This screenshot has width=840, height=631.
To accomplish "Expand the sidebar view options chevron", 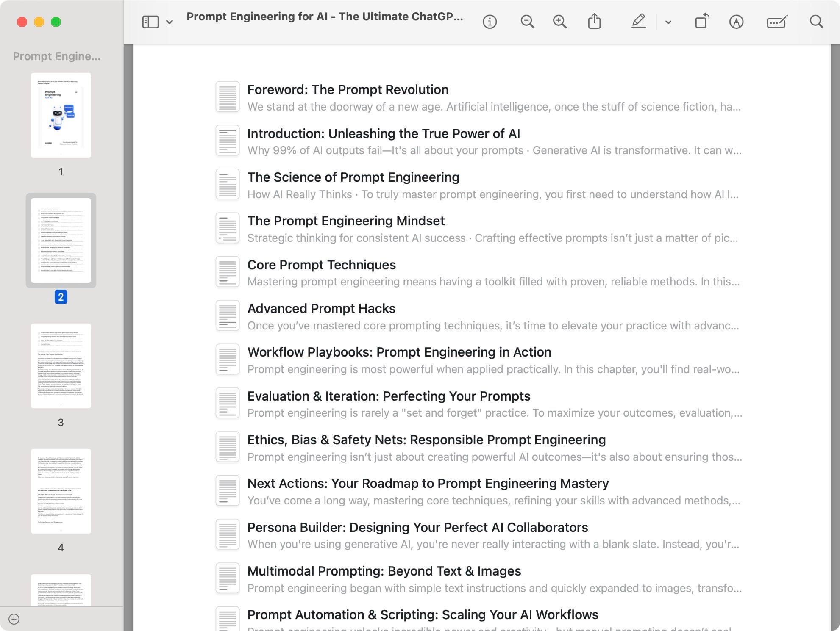I will point(170,22).
